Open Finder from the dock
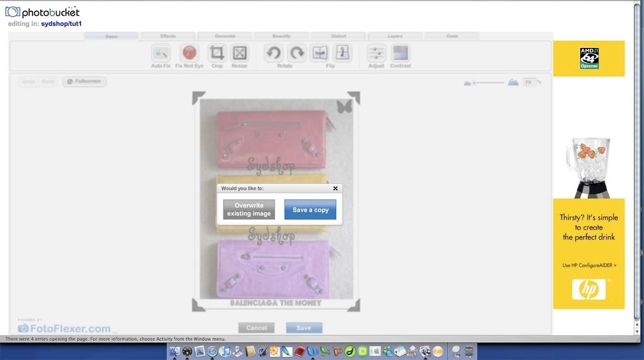The image size is (644, 360). click(174, 351)
